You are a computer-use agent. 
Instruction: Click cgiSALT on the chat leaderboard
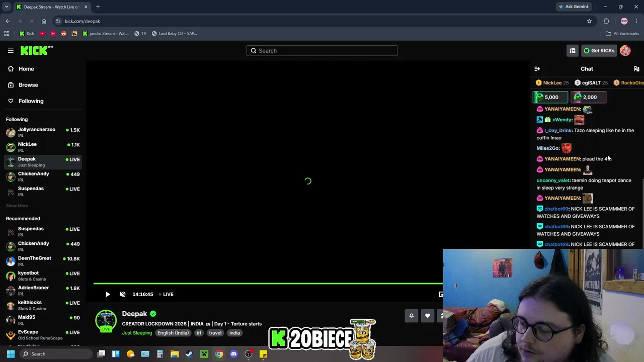(591, 82)
